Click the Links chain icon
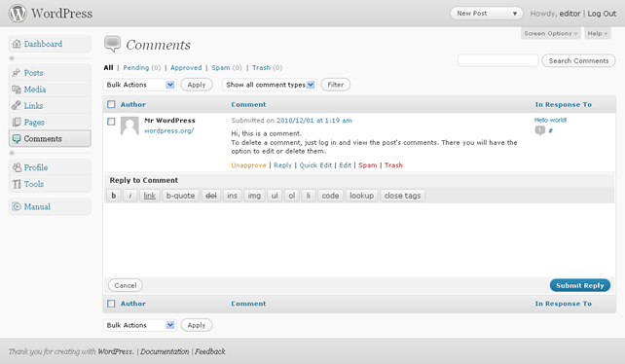This screenshot has width=625, height=364. point(17,106)
